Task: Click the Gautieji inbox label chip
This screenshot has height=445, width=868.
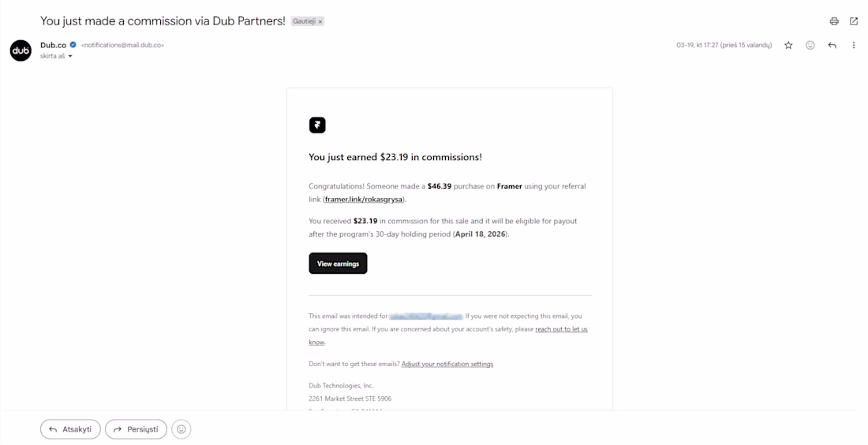Action: point(304,21)
